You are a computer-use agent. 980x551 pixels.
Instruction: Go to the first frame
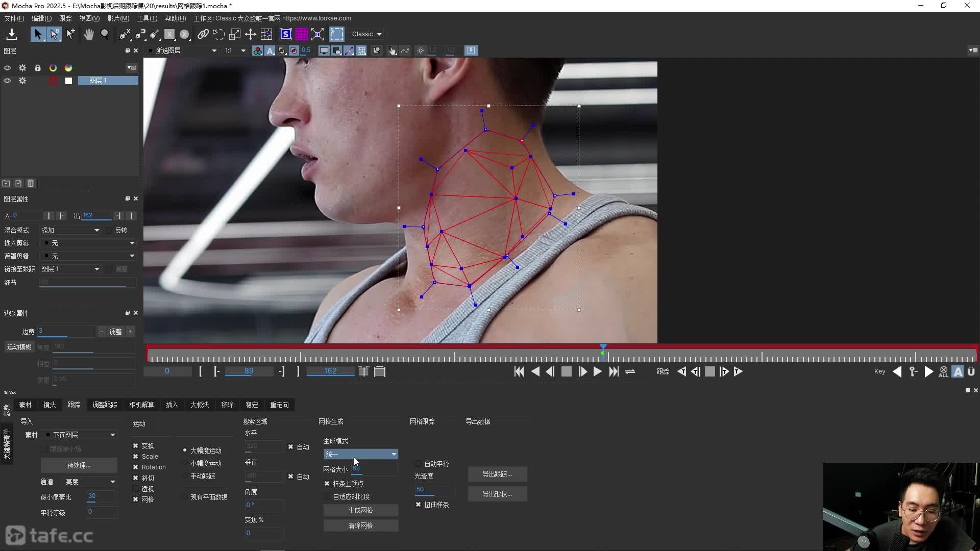[519, 372]
